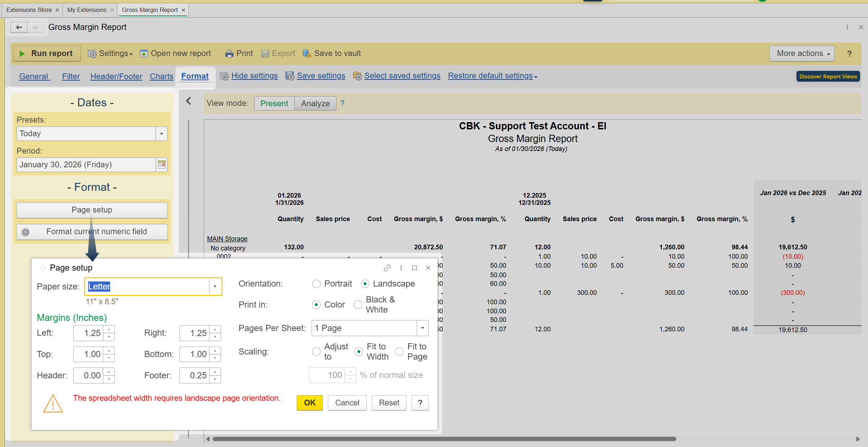Image resolution: width=868 pixels, height=447 pixels.
Task: Click the Save to vault icon
Action: click(x=307, y=54)
